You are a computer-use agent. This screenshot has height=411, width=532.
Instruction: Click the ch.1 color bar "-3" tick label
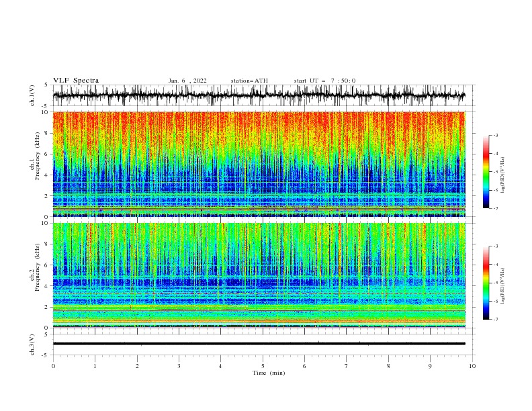[496, 136]
